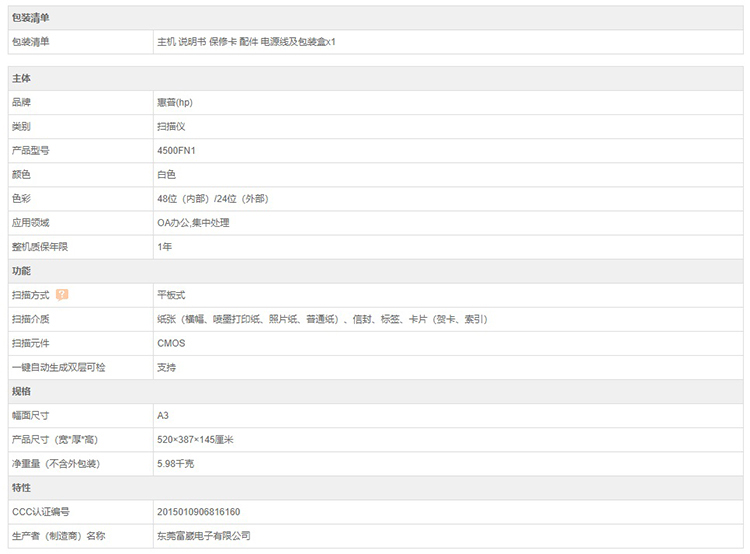Screen dimensions: 750x554
Task: Click the 功能 section header row
Action: tap(21, 271)
